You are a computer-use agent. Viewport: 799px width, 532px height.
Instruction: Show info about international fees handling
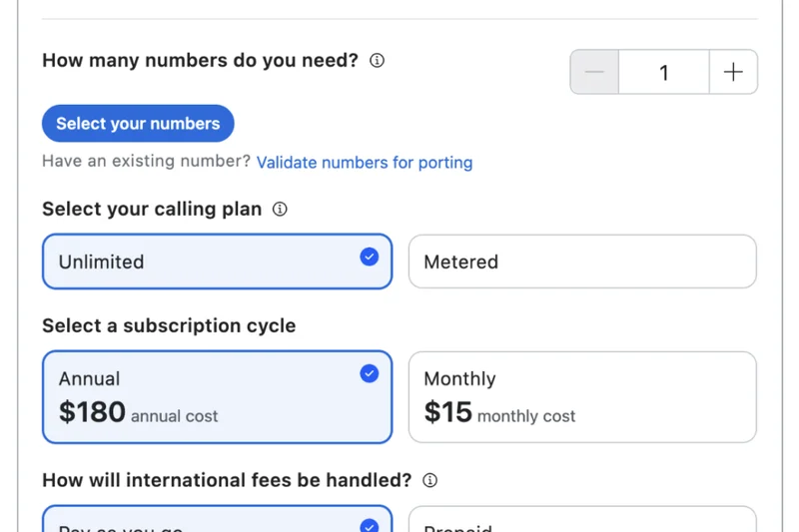(429, 480)
